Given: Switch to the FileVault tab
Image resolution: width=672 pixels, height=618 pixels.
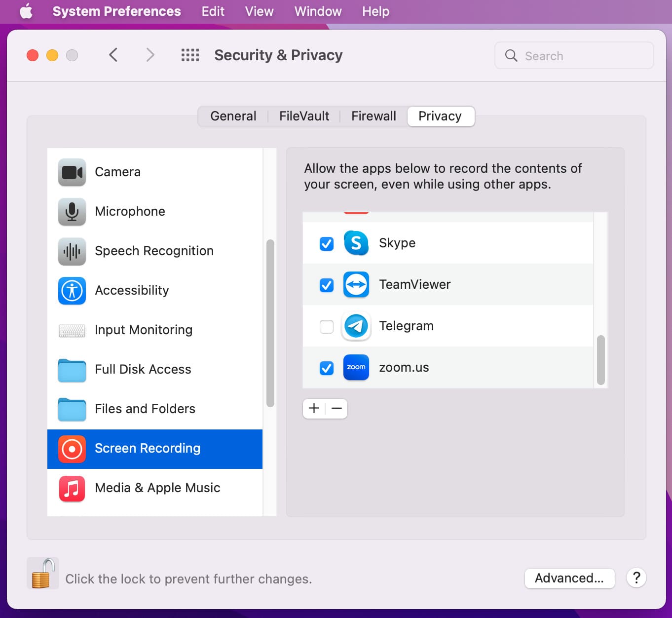Looking at the screenshot, I should [x=304, y=116].
